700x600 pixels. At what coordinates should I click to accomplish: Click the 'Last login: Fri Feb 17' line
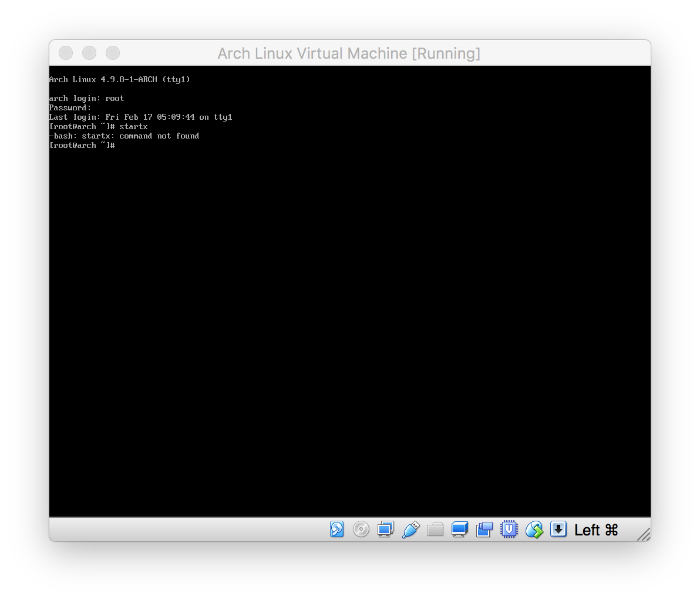pos(140,117)
